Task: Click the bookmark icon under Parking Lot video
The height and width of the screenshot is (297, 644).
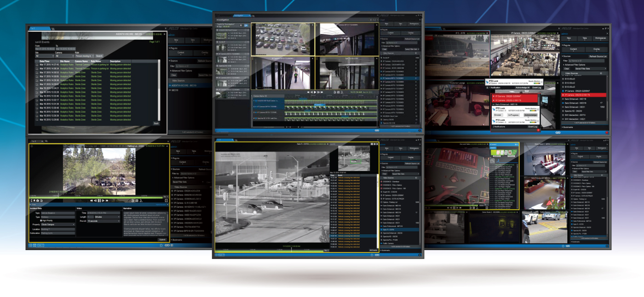Action: coord(34,200)
